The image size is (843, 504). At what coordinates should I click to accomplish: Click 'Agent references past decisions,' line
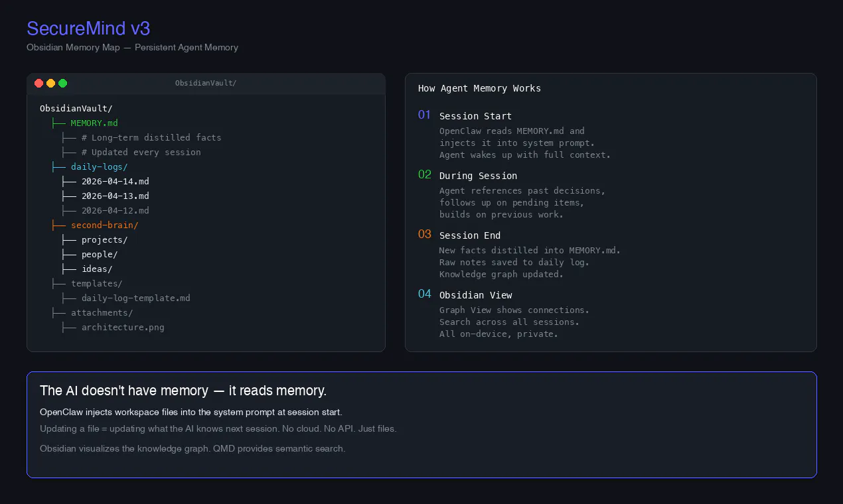(522, 190)
